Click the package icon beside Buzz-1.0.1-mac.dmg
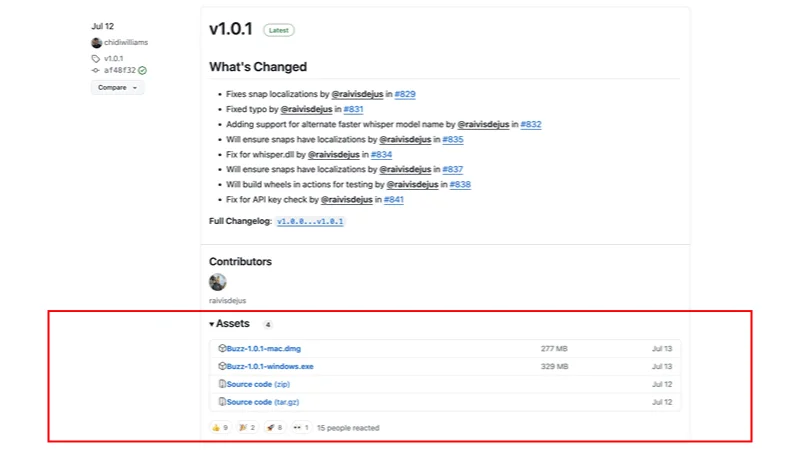 click(x=221, y=348)
